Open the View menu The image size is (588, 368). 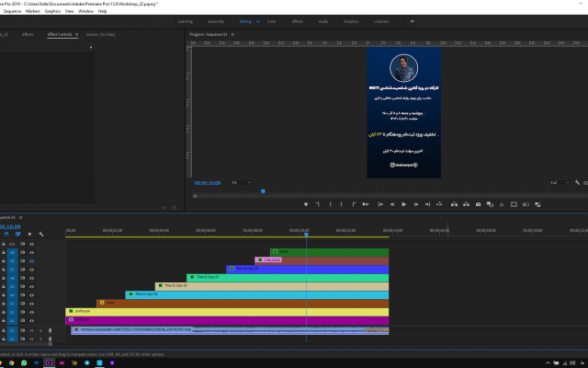pyautogui.click(x=70, y=11)
